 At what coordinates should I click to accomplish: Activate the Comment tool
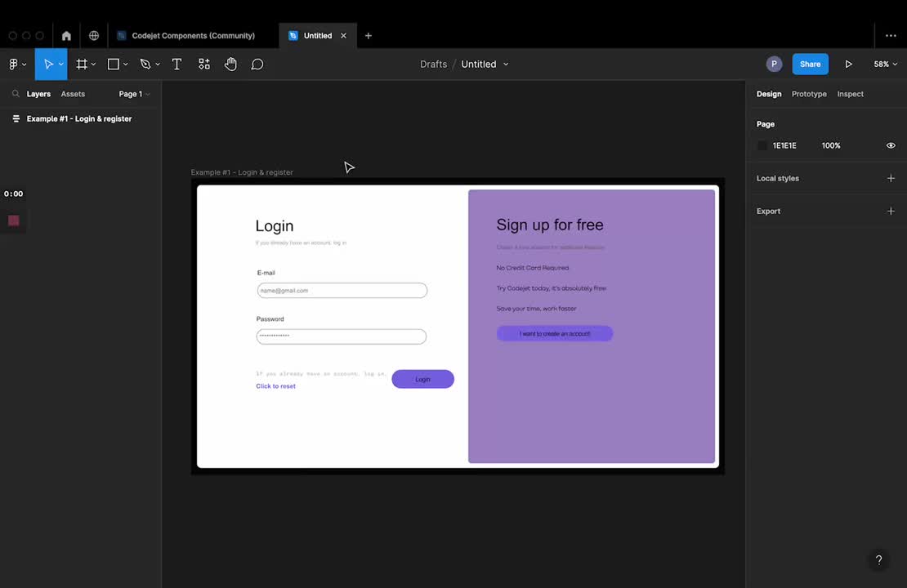pyautogui.click(x=257, y=64)
